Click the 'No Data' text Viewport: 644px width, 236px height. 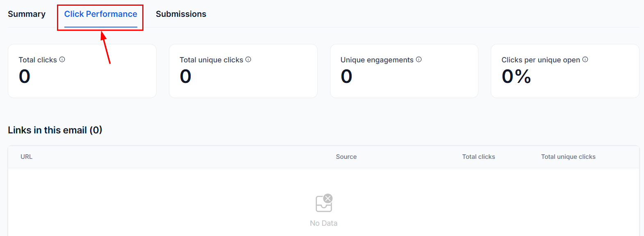coord(324,223)
